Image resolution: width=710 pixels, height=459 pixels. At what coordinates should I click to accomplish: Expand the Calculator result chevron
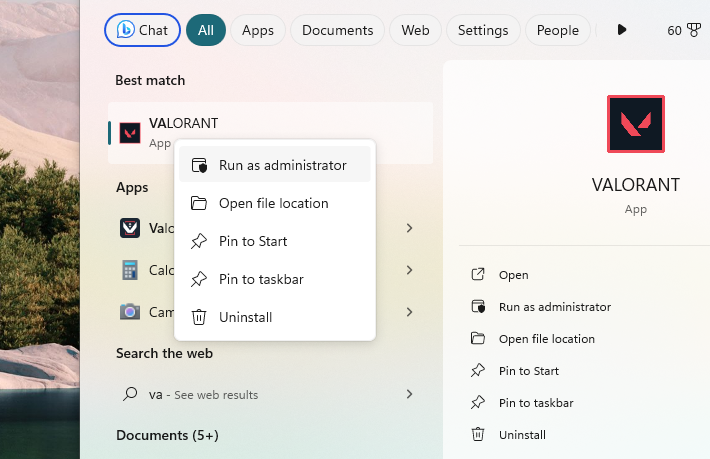click(409, 270)
